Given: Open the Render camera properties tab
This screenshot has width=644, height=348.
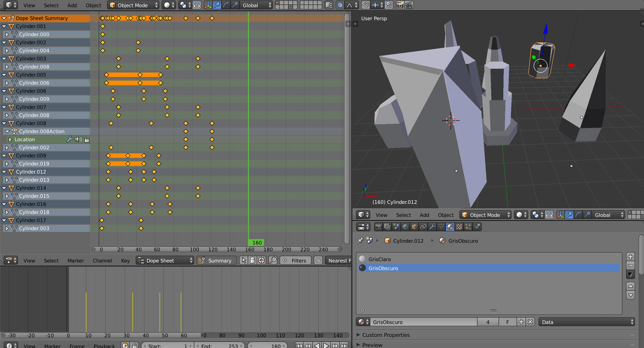Looking at the screenshot, I should 378,227.
